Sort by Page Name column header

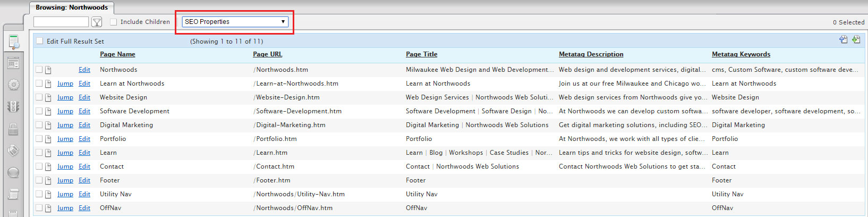117,54
